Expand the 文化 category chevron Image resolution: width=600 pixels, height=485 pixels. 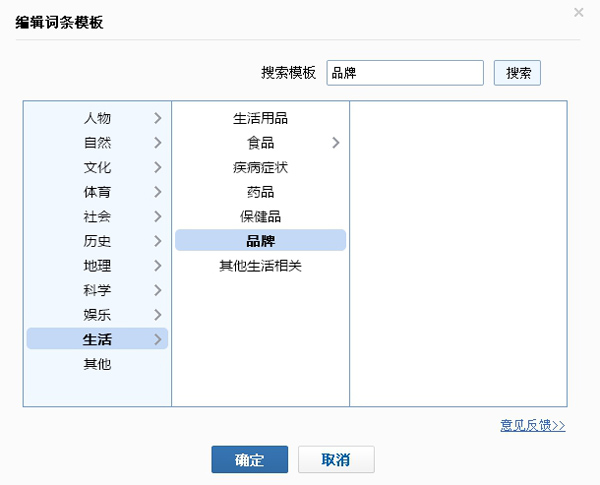click(x=157, y=167)
